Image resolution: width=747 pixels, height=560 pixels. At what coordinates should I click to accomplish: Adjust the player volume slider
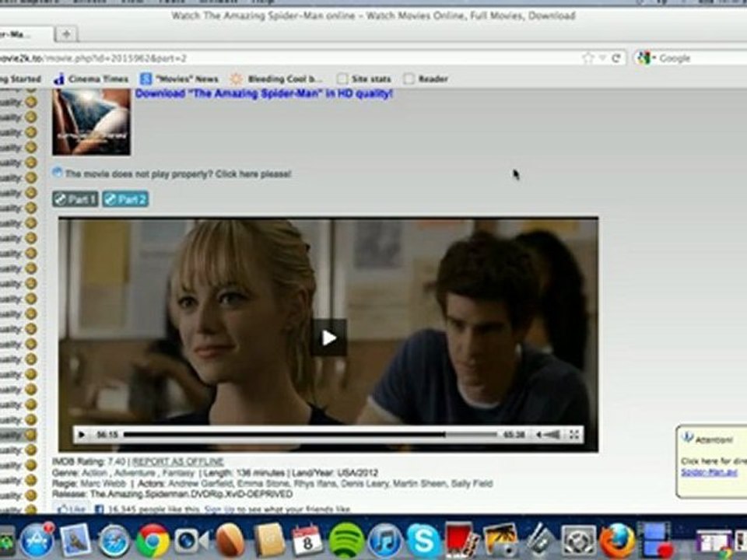coord(552,434)
